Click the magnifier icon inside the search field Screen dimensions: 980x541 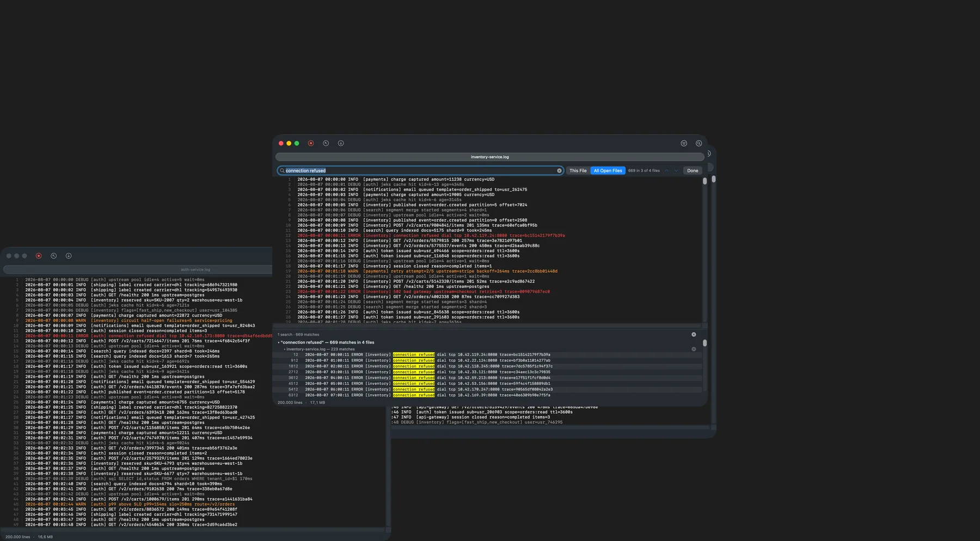282,170
